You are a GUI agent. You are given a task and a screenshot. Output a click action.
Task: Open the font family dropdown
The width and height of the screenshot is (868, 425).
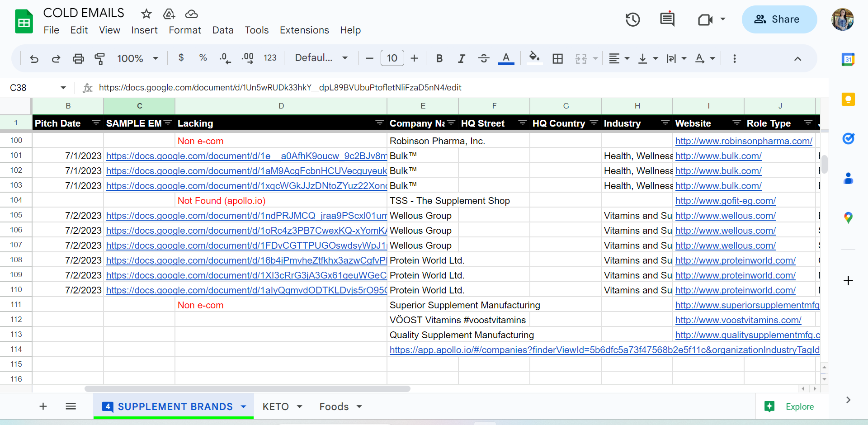pos(321,58)
